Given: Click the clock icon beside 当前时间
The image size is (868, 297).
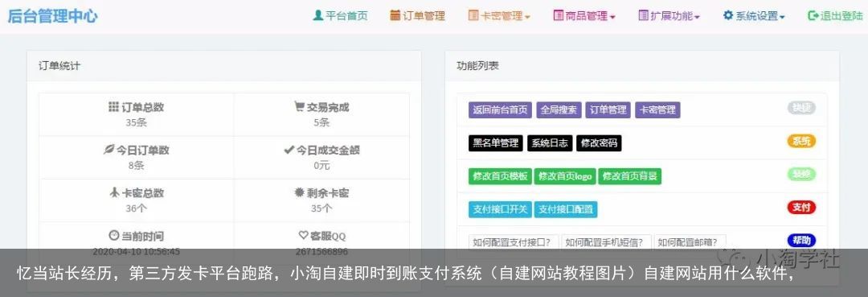Looking at the screenshot, I should pyautogui.click(x=113, y=236).
